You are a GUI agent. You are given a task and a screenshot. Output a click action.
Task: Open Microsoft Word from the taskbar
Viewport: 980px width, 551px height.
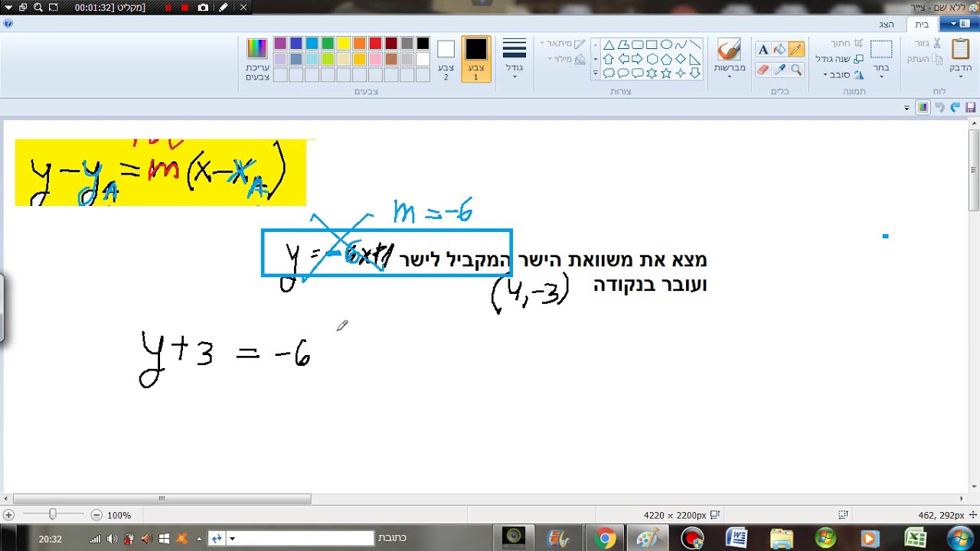point(737,538)
